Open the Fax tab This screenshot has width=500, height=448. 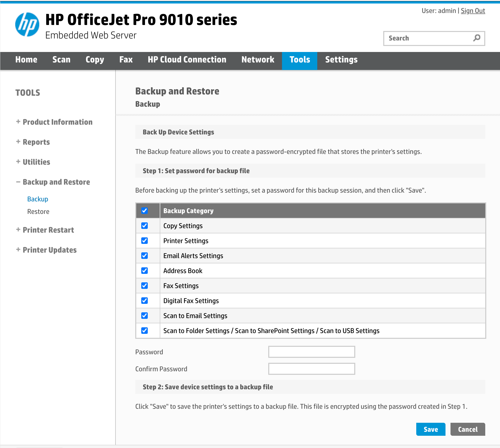(126, 60)
